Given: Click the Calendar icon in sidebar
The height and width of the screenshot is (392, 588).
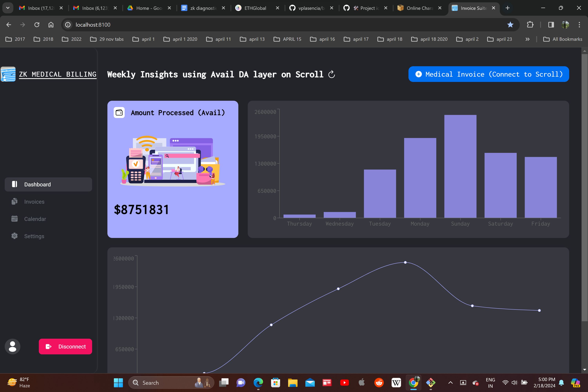Looking at the screenshot, I should (x=15, y=219).
